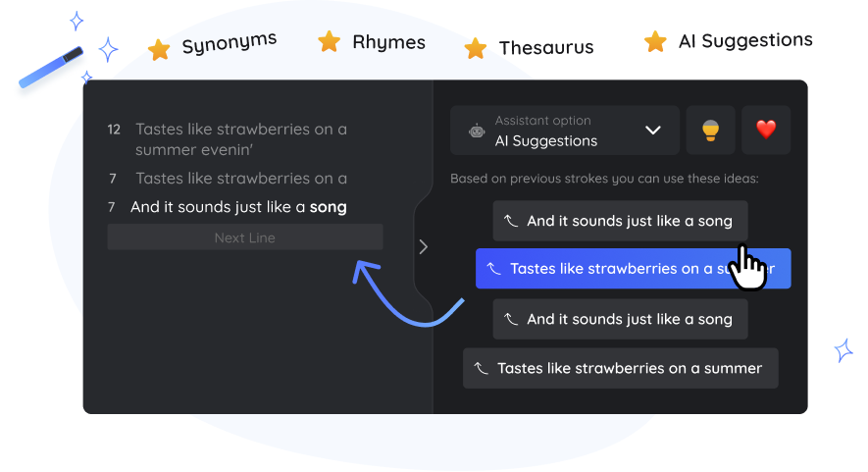The width and height of the screenshot is (868, 472).
Task: Click the star beside AI Suggestions
Action: point(655,41)
